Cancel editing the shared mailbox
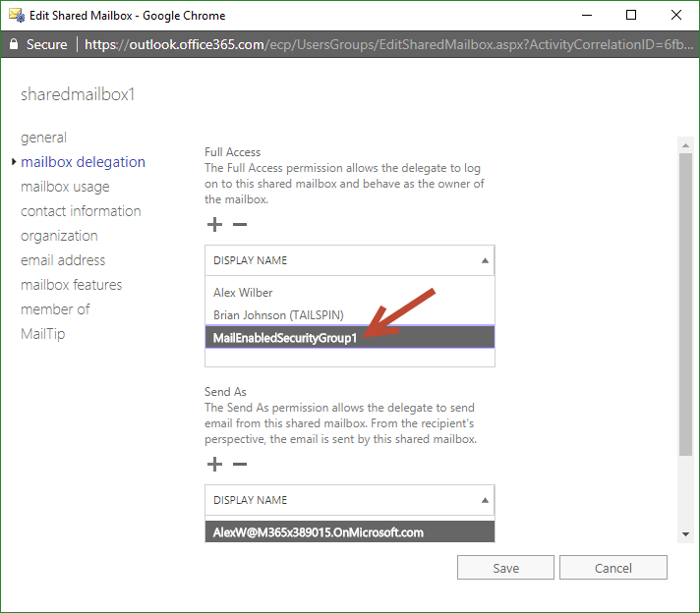 pyautogui.click(x=612, y=568)
